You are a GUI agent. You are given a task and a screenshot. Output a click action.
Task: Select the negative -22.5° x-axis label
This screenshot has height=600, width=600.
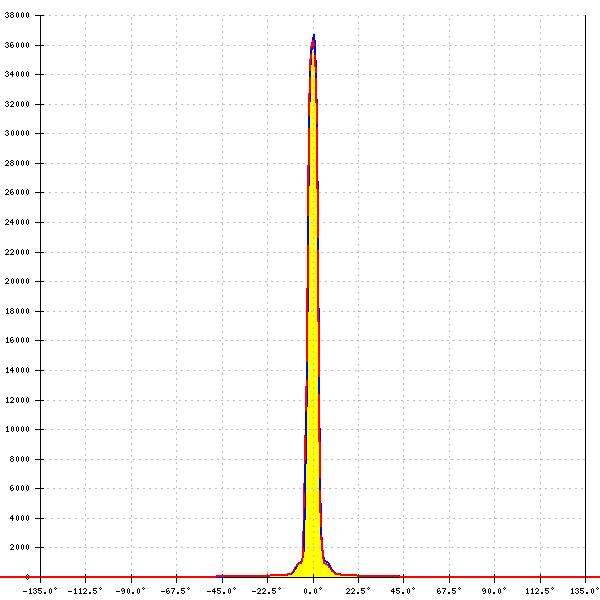(267, 591)
